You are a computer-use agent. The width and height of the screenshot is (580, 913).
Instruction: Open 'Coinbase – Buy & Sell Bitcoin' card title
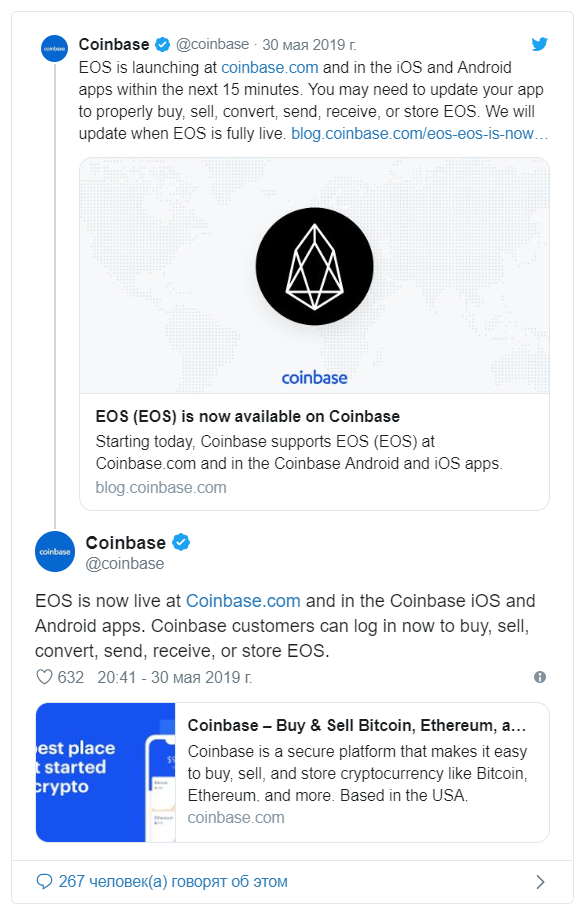[356, 725]
